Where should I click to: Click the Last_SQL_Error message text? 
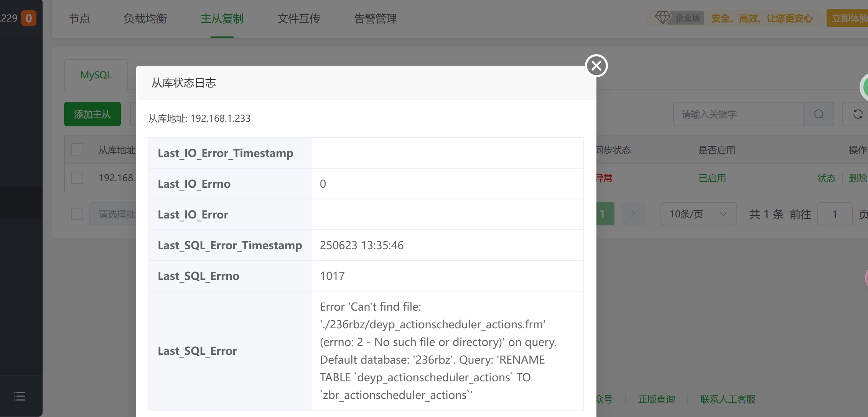[x=438, y=351]
